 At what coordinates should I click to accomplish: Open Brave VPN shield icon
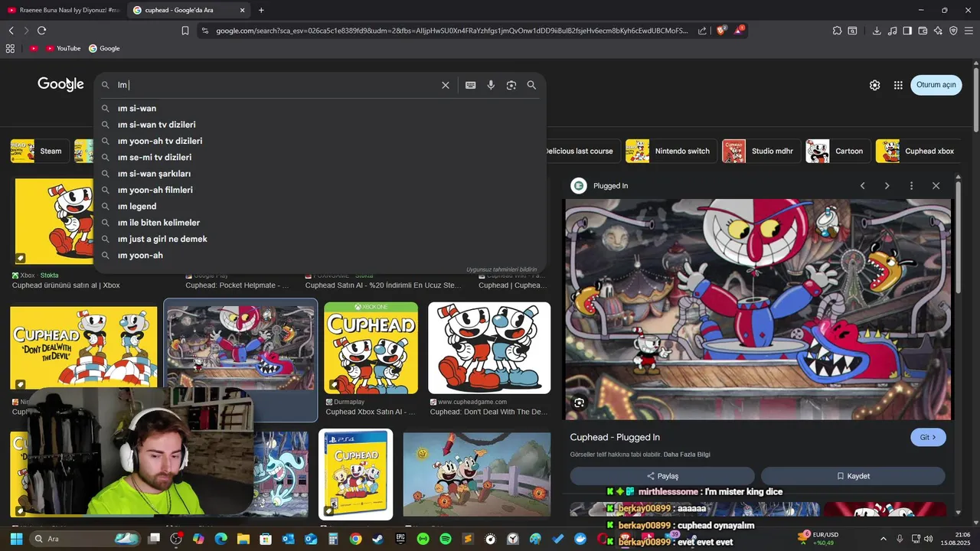(x=953, y=31)
